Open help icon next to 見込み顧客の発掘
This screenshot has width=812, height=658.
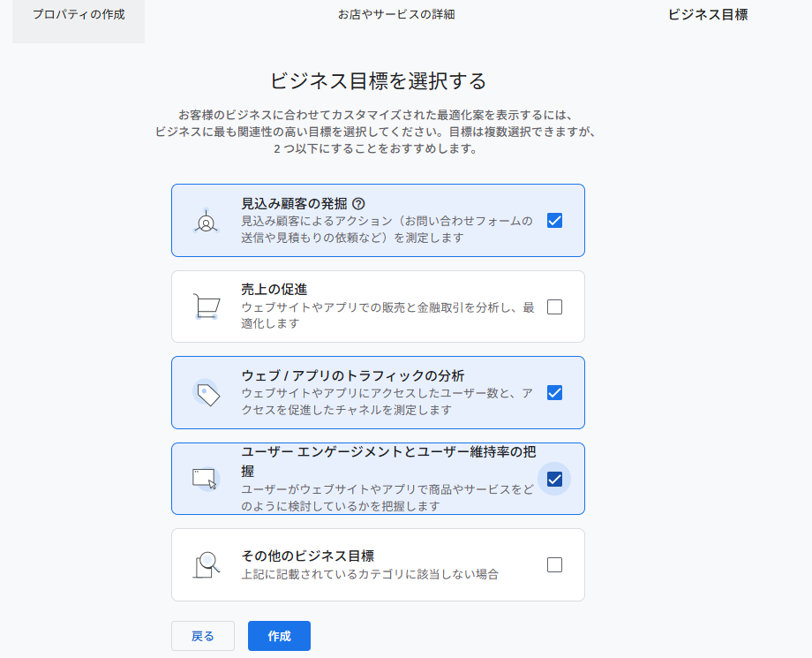click(358, 203)
